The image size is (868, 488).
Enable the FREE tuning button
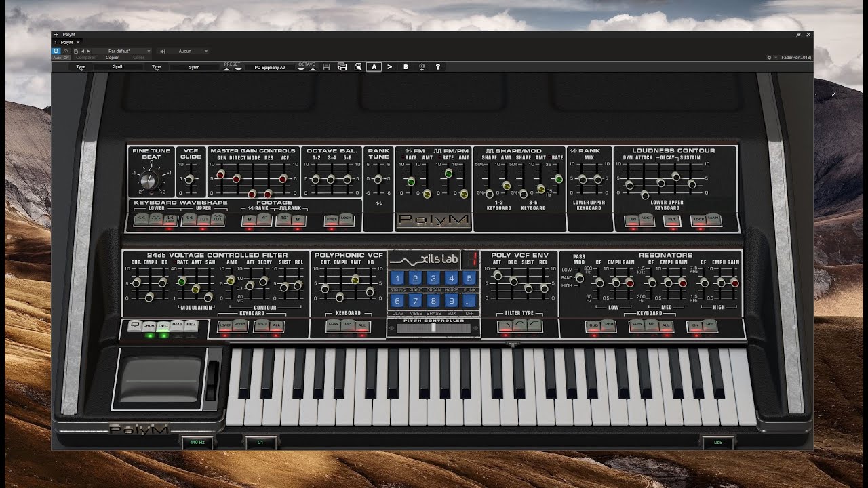click(x=332, y=220)
